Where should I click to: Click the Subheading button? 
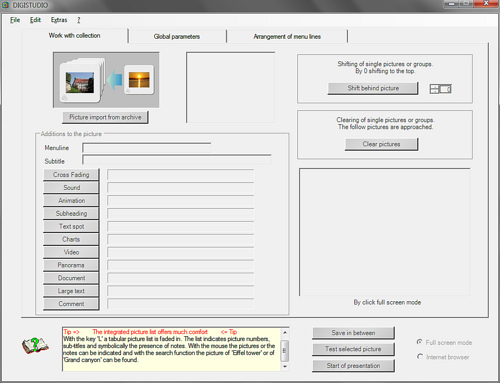click(x=71, y=214)
